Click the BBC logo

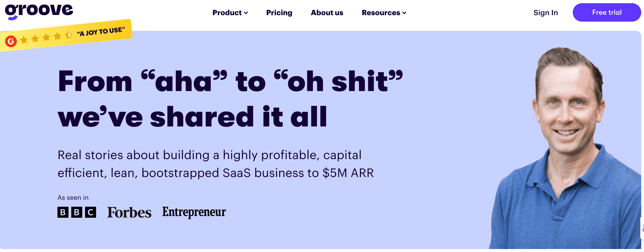[x=77, y=212]
